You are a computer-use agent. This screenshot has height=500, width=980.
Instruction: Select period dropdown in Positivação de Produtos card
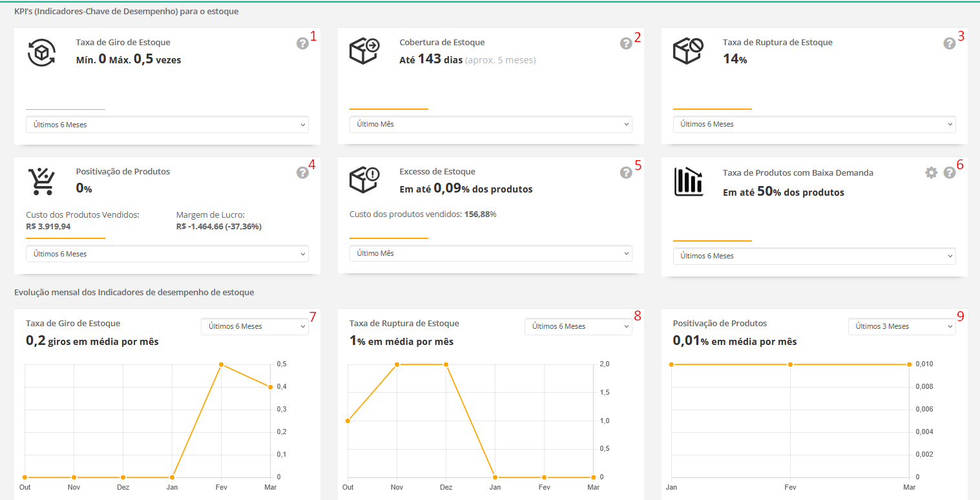tap(167, 254)
